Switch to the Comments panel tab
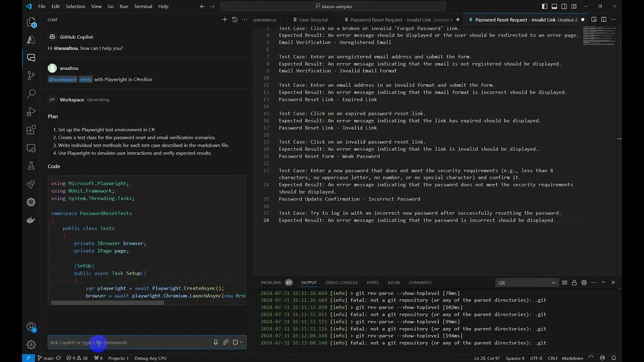 tap(420, 283)
